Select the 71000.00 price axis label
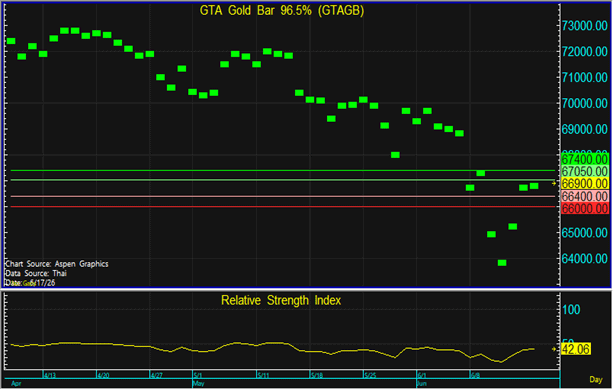The width and height of the screenshot is (613, 390). coord(584,77)
